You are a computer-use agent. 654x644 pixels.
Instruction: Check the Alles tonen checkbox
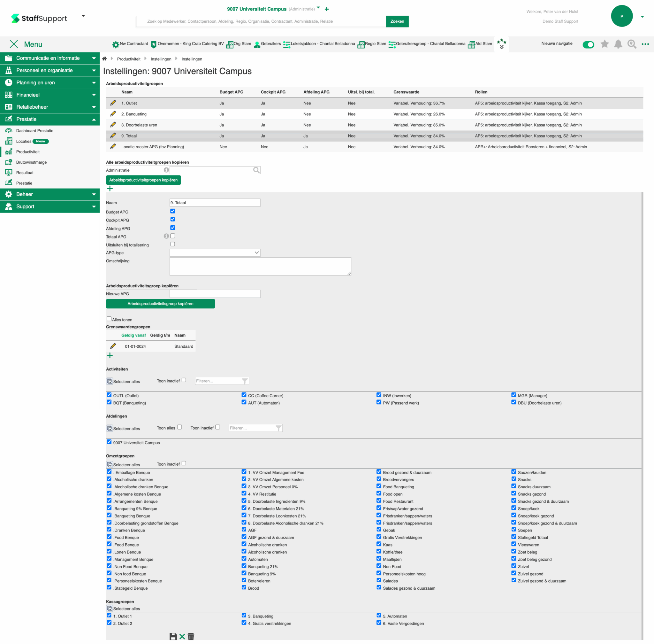pyautogui.click(x=109, y=319)
